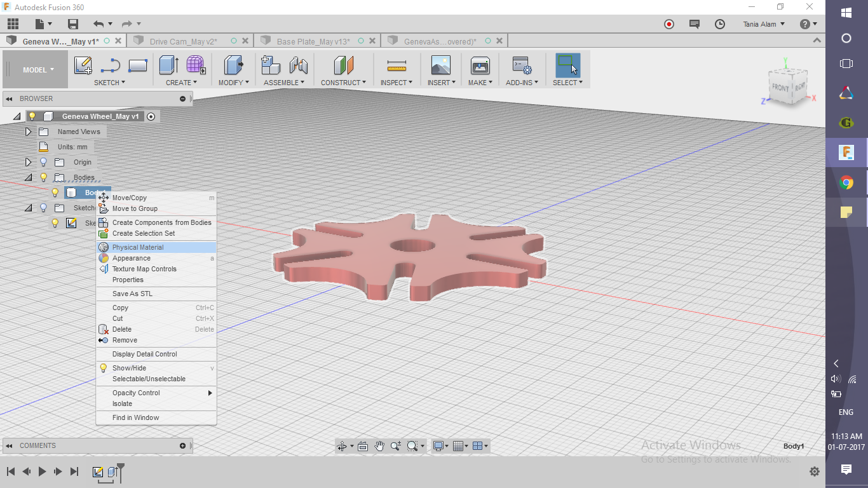Open the CREATE dropdown menu
This screenshot has width=868, height=488.
pos(182,83)
